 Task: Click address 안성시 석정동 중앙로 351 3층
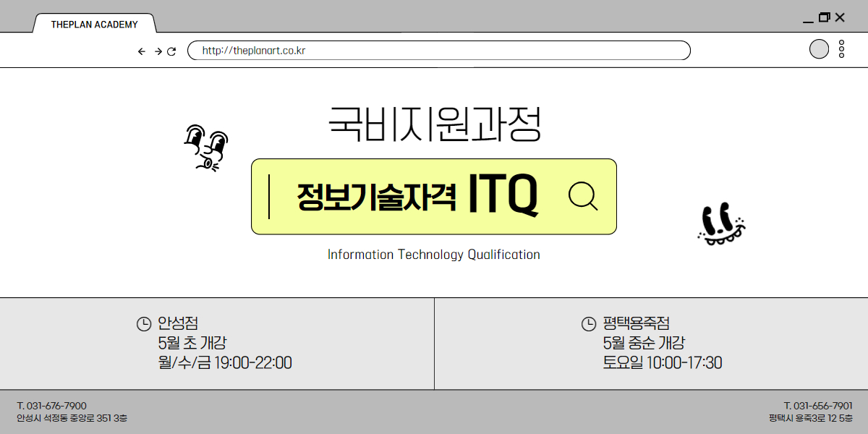tap(72, 418)
